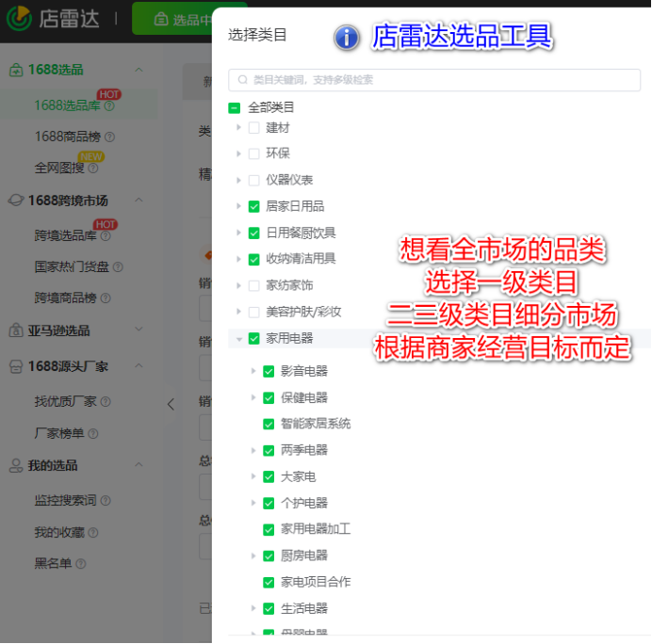Click the category keyword search field
Viewport: 652px width, 644px height.
point(434,80)
